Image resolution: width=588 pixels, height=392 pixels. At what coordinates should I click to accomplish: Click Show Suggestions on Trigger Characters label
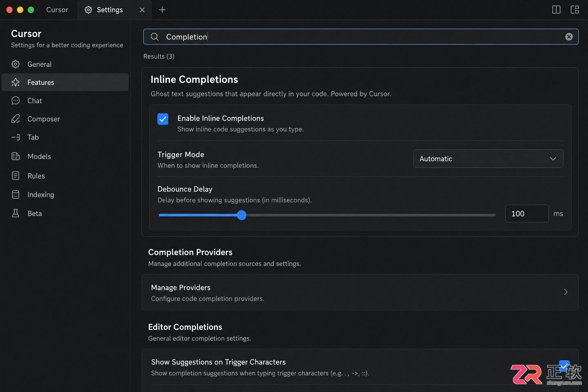click(x=218, y=362)
